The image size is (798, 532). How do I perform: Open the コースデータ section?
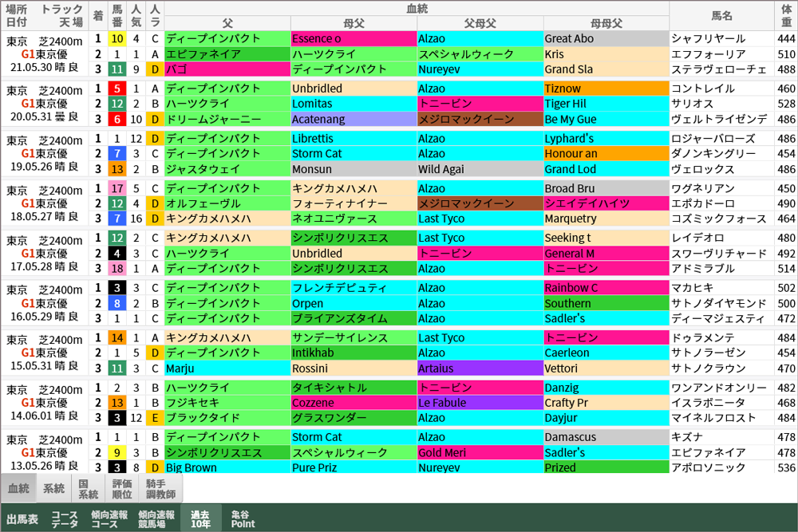[63, 519]
